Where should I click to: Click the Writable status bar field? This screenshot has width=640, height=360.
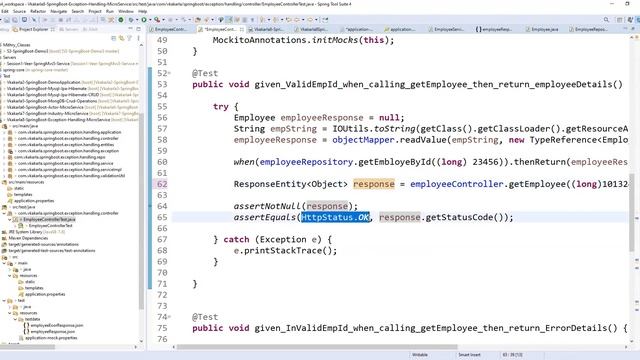[420, 355]
